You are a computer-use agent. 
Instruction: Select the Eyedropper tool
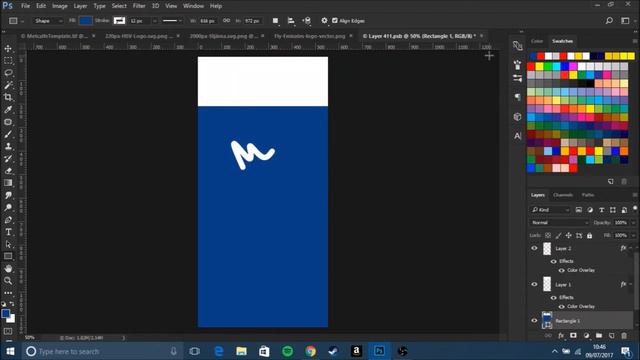[8, 109]
